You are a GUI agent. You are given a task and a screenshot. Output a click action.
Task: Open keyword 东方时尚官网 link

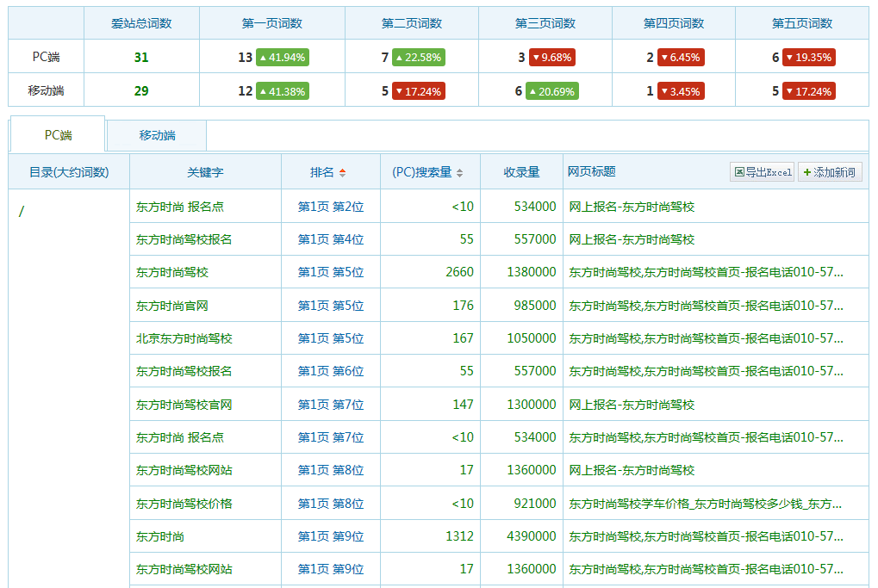click(171, 306)
